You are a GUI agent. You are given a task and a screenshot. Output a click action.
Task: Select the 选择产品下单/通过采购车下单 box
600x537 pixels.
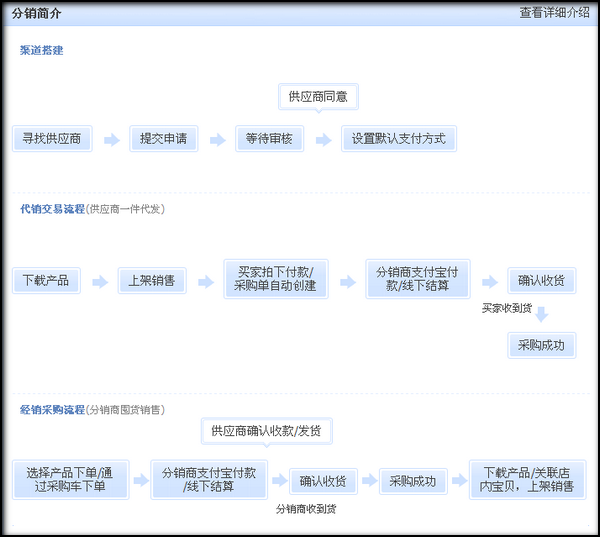tap(71, 480)
